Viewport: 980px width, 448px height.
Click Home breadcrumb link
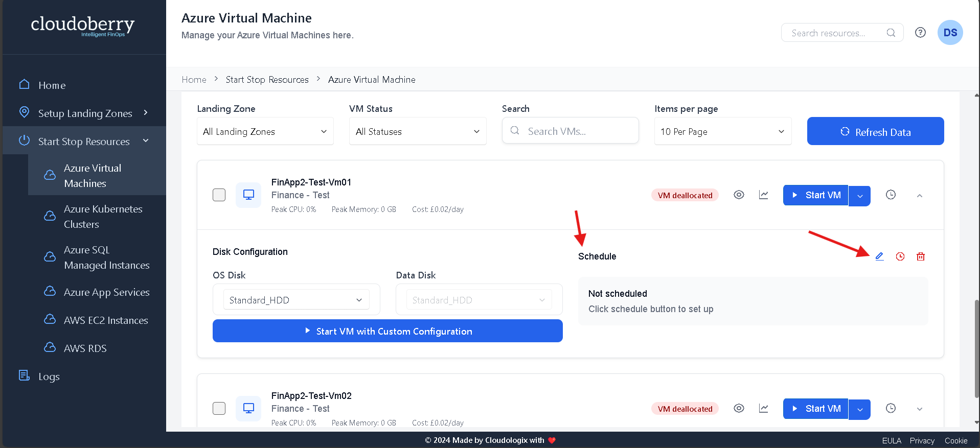pos(194,80)
